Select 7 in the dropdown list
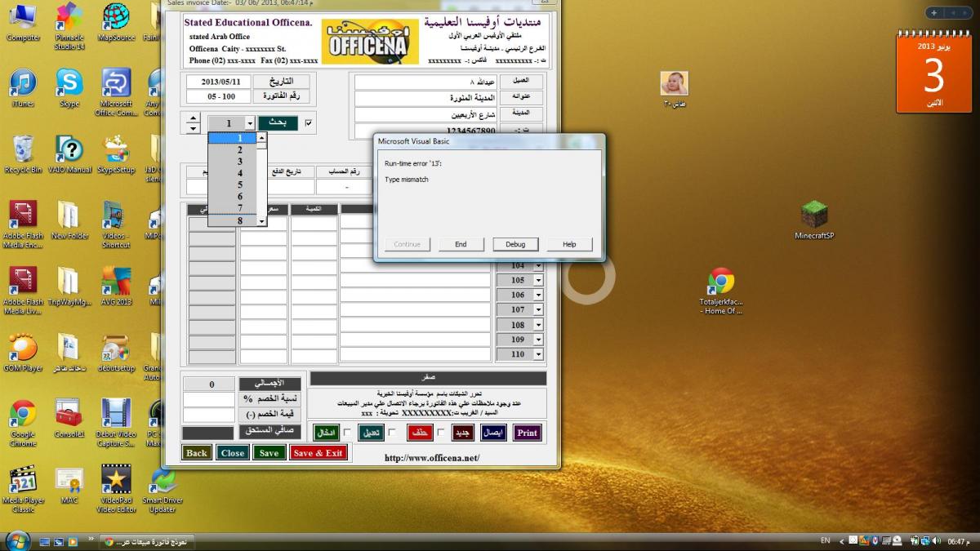980x551 pixels. point(233,209)
